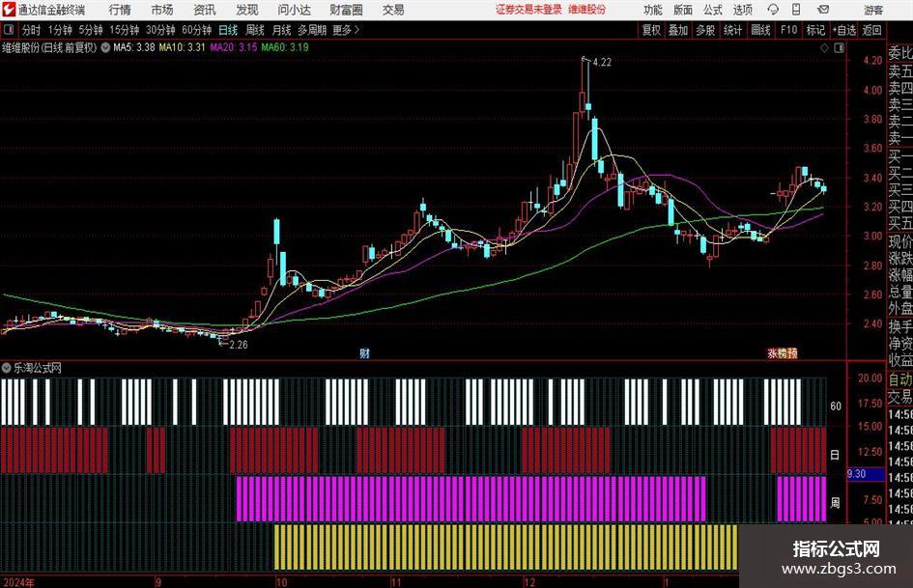
Task: Open the 公式 menu
Action: [713, 10]
